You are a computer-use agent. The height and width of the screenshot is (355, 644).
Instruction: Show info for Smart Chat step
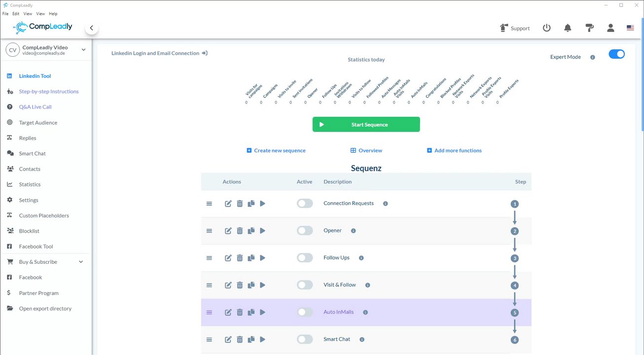point(362,340)
